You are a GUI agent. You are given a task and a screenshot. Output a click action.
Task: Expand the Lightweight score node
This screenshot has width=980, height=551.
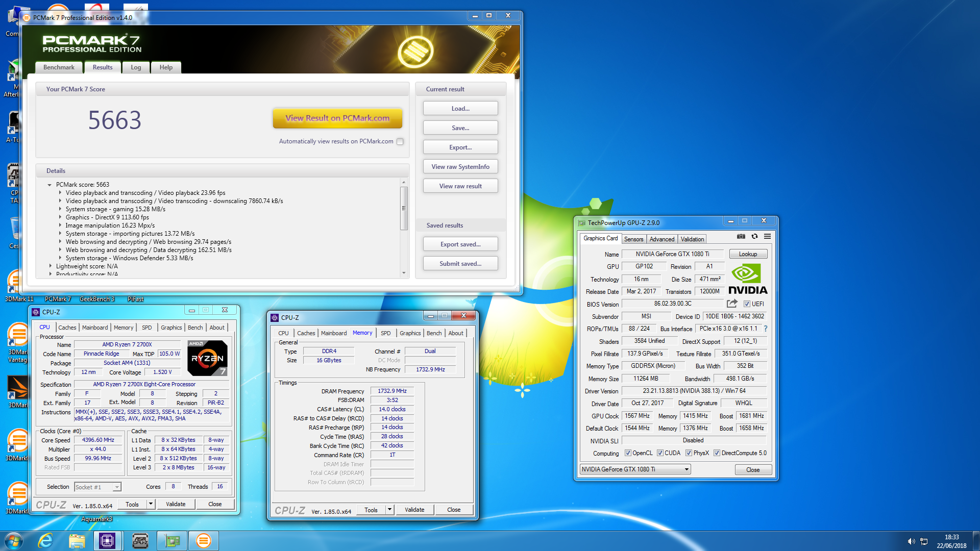(x=50, y=266)
